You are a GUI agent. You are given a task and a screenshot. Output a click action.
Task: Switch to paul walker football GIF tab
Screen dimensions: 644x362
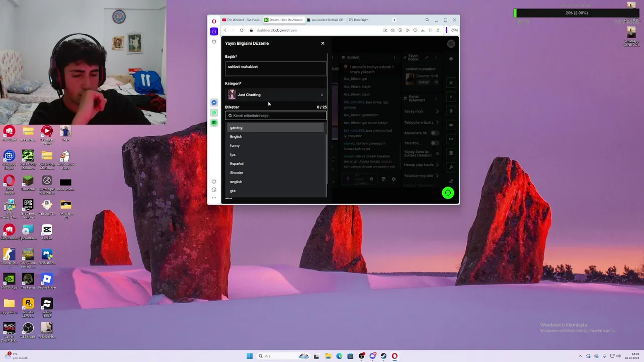pos(326,20)
